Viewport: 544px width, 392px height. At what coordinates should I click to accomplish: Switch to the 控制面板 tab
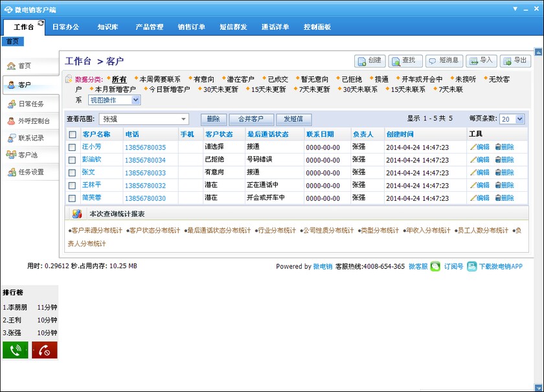(x=317, y=27)
